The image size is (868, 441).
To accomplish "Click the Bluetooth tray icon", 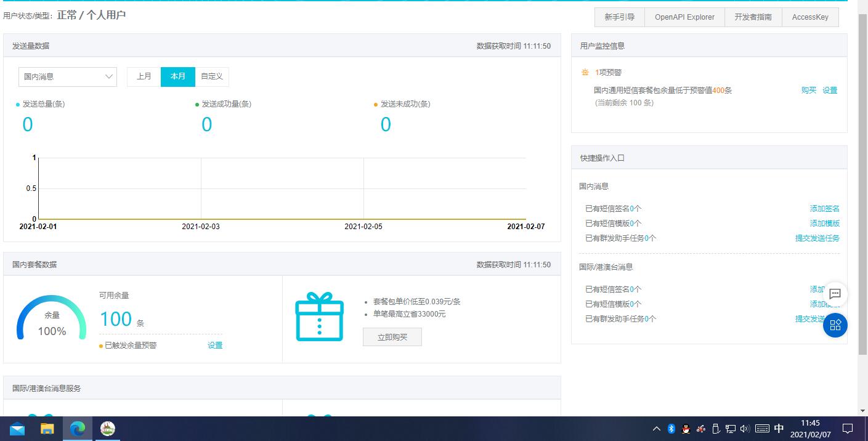I will (x=671, y=429).
